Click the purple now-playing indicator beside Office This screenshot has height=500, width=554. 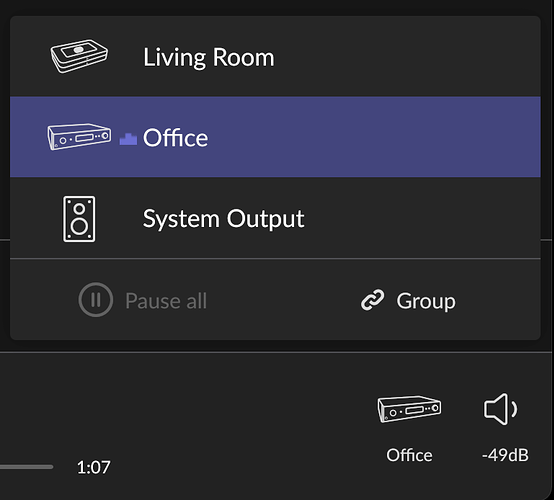(128, 139)
